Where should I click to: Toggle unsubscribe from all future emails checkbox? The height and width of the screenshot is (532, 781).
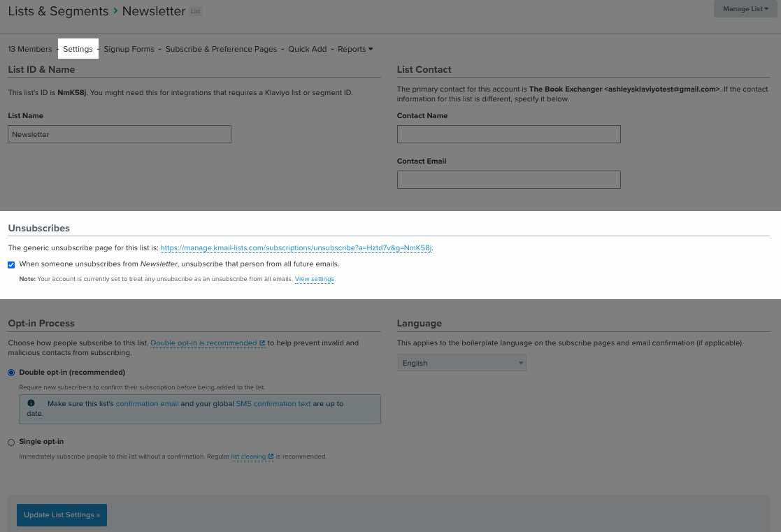(x=11, y=265)
